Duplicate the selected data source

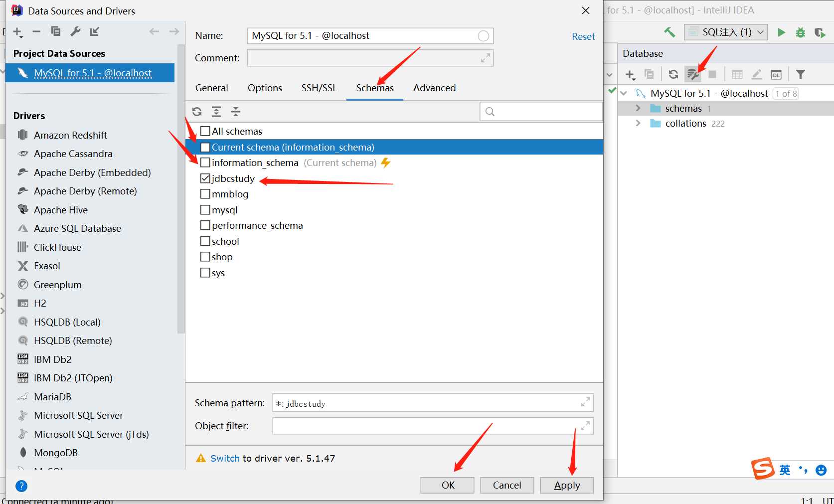tap(56, 31)
